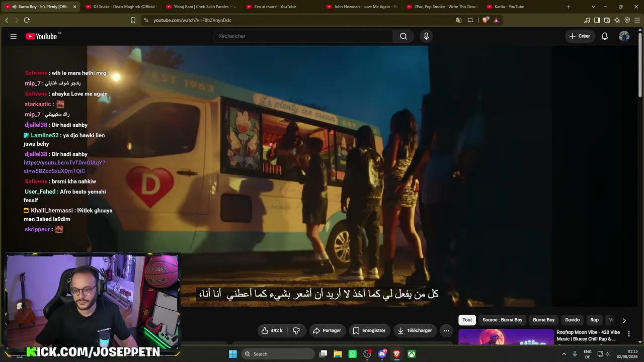Open the translate page icon

[458, 20]
